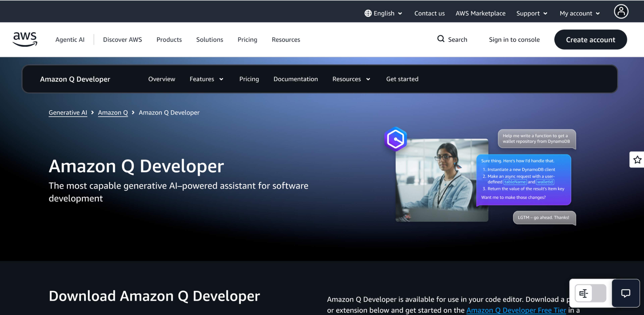Click the 'Amazon Q Developer' hero heading
The height and width of the screenshot is (315, 644).
(x=136, y=166)
